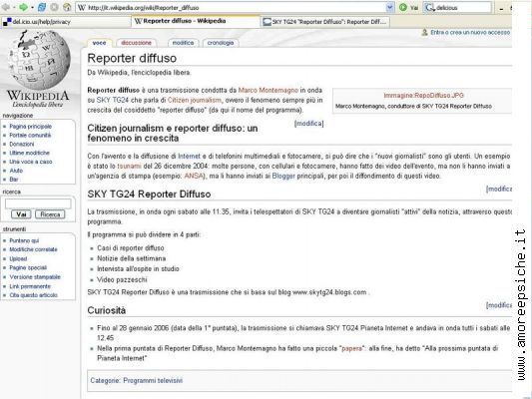Click the green Forward arrow button

pyautogui.click(x=23, y=7)
